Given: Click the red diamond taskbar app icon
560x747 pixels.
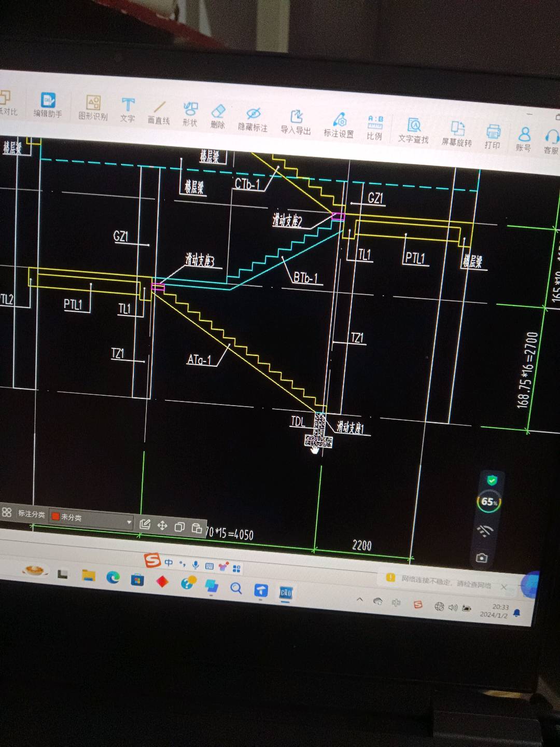Looking at the screenshot, I should pyautogui.click(x=162, y=582).
